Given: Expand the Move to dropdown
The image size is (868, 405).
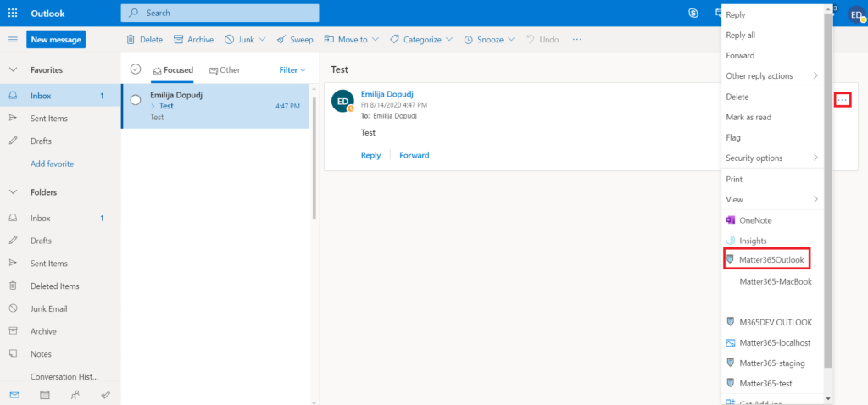Looking at the screenshot, I should click(x=376, y=39).
